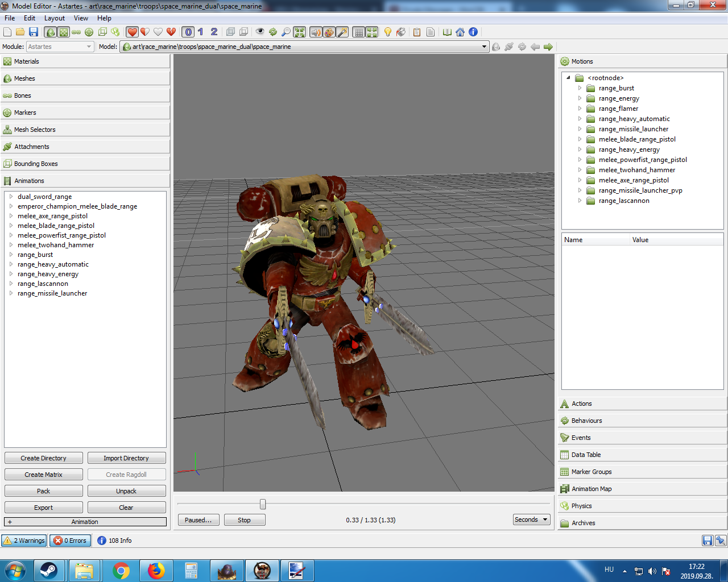
Task: Toggle the 0 Errors filter
Action: click(70, 541)
